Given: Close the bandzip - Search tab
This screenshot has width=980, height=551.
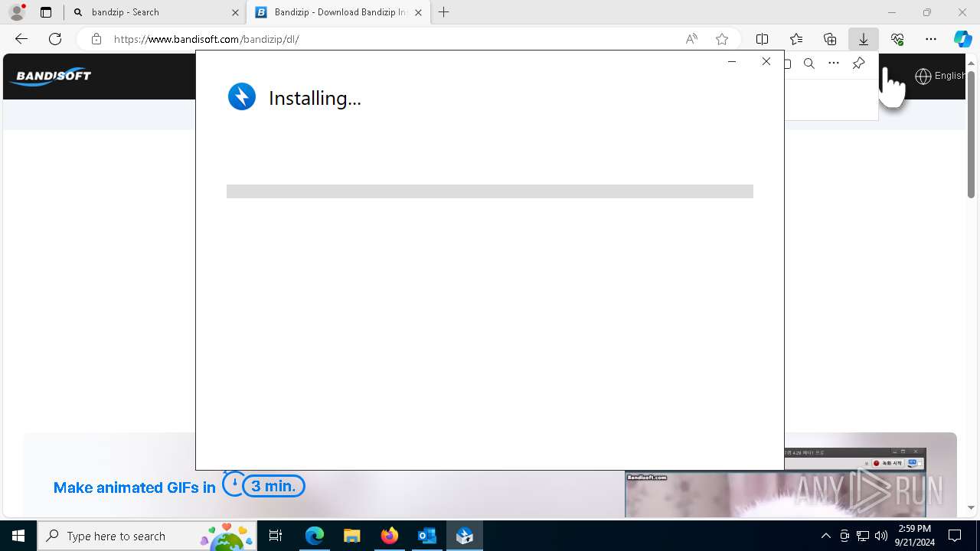Looking at the screenshot, I should [x=235, y=12].
